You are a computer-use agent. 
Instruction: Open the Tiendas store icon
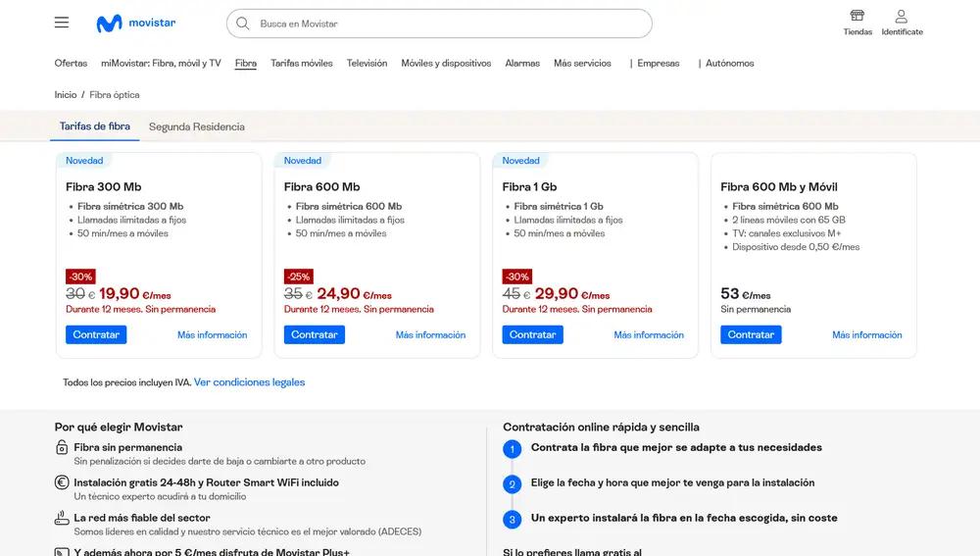pos(857,16)
